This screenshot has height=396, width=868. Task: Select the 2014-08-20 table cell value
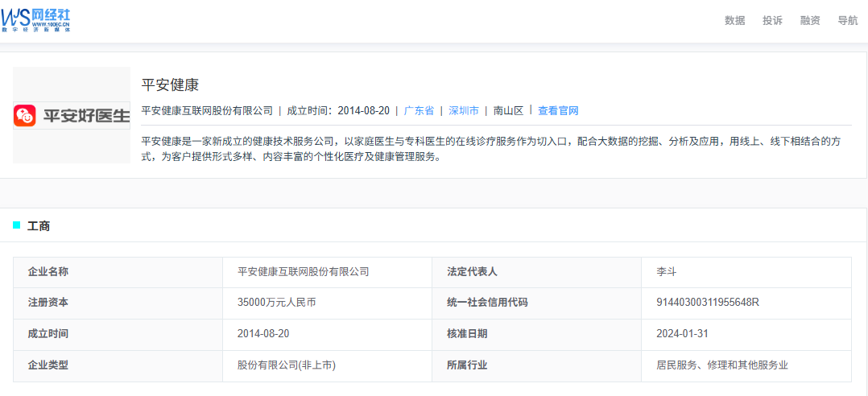tap(263, 334)
